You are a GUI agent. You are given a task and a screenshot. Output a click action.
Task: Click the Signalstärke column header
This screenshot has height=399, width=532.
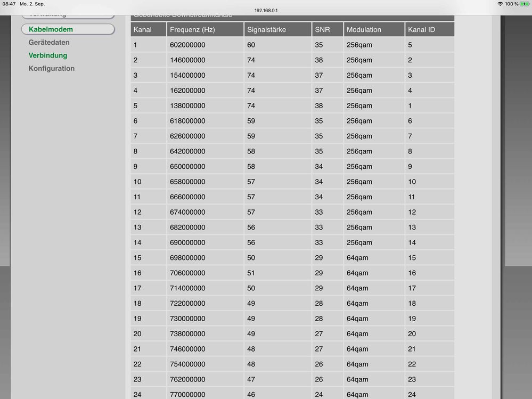[x=278, y=29]
